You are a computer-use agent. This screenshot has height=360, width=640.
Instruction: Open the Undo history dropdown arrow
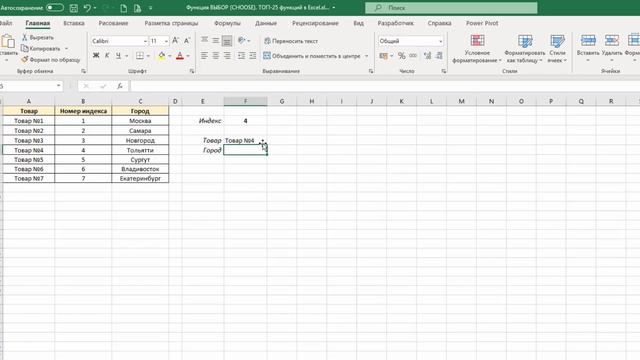(x=95, y=8)
